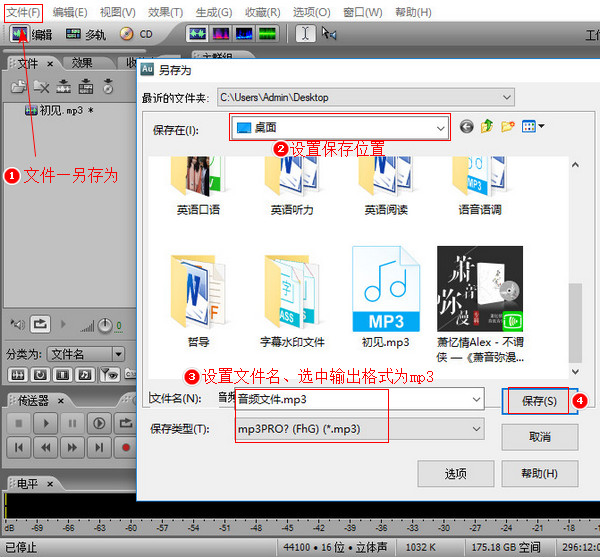Click the Pause button in transport panel
600x557 pixels.
point(72,423)
